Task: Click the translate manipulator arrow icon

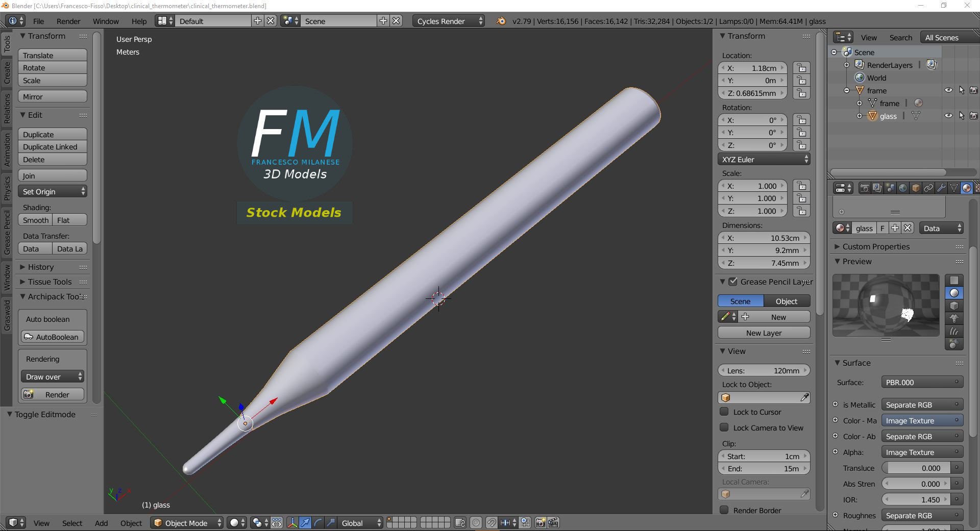Action: coord(305,523)
